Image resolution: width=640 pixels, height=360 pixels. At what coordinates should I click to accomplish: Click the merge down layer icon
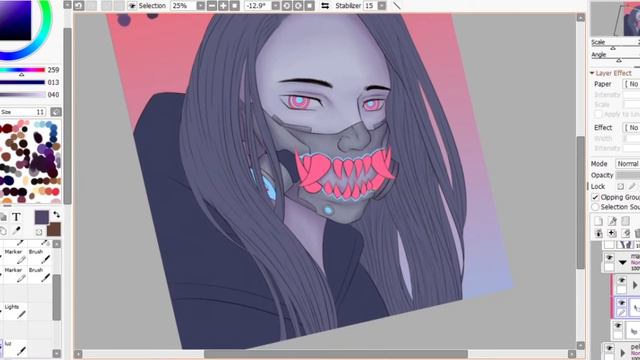(x=612, y=233)
